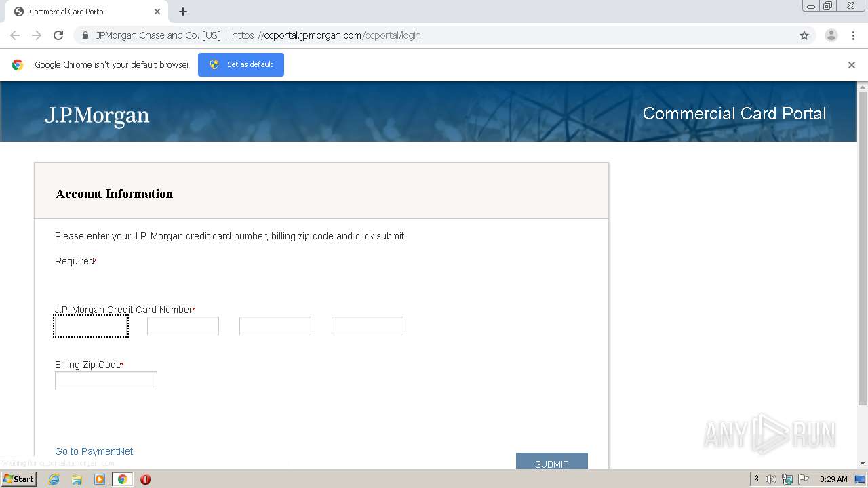This screenshot has height=488, width=868.
Task: Click the taskbar clock 8:29 AM
Action: (x=833, y=479)
